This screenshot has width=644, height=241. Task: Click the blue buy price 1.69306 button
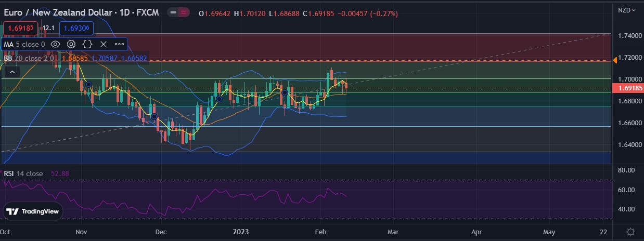76,28
